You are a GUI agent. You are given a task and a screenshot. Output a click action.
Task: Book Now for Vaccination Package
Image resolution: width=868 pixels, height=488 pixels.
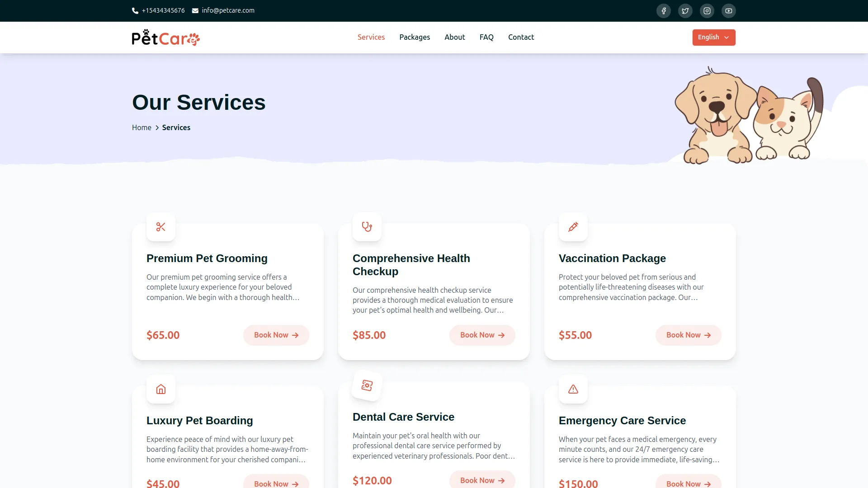689,335
